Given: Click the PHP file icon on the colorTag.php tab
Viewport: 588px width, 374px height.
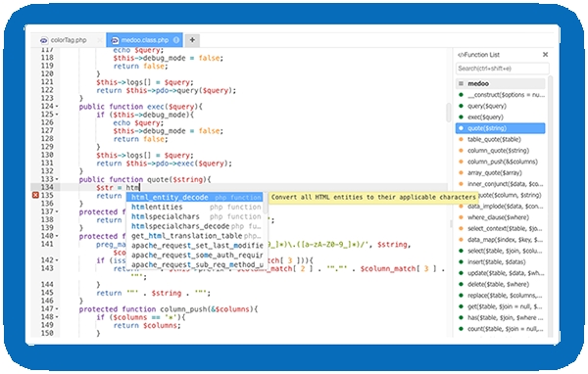Looking at the screenshot, I should point(44,40).
